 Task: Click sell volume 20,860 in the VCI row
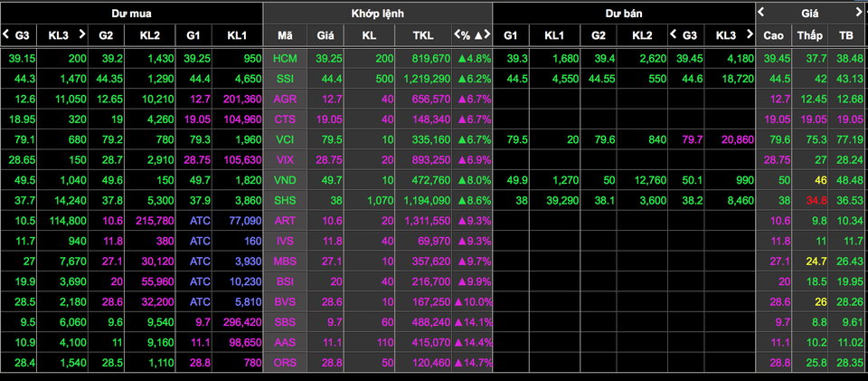coord(737,139)
